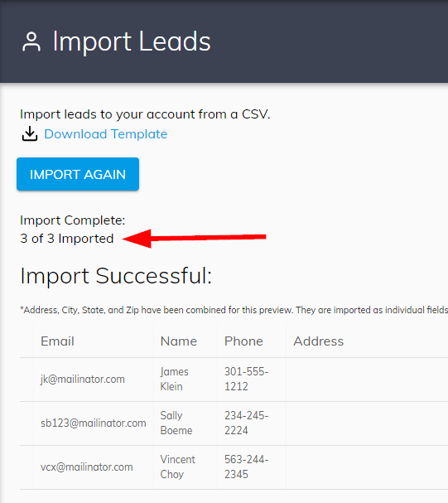The width and height of the screenshot is (448, 503).
Task: Click phone number 563-244-2345
Action: 247,467
